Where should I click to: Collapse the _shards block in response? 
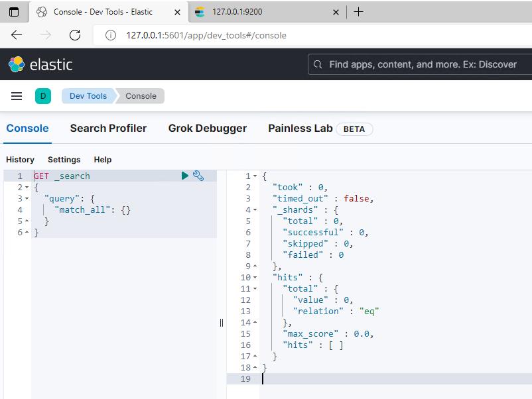[x=255, y=209]
